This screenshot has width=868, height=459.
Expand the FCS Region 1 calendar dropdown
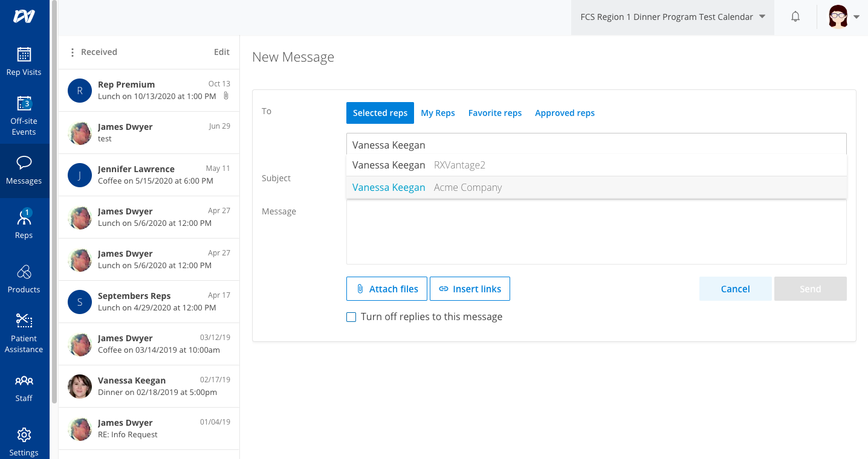click(762, 17)
